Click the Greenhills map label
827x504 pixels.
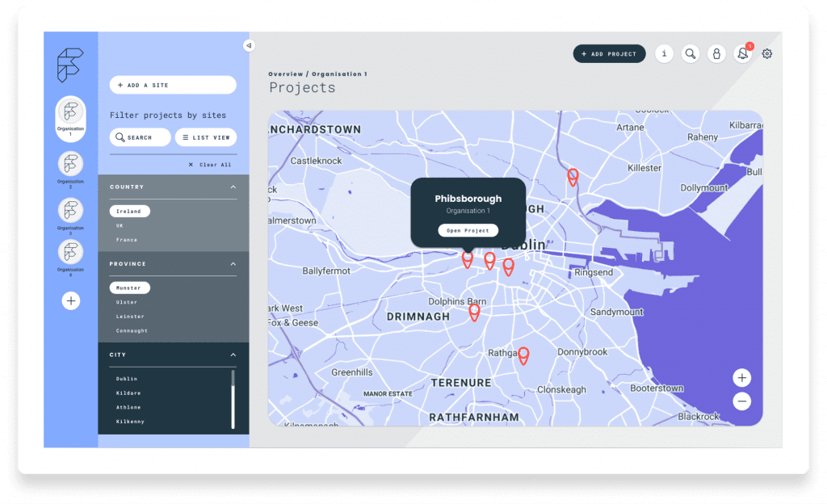coord(352,372)
